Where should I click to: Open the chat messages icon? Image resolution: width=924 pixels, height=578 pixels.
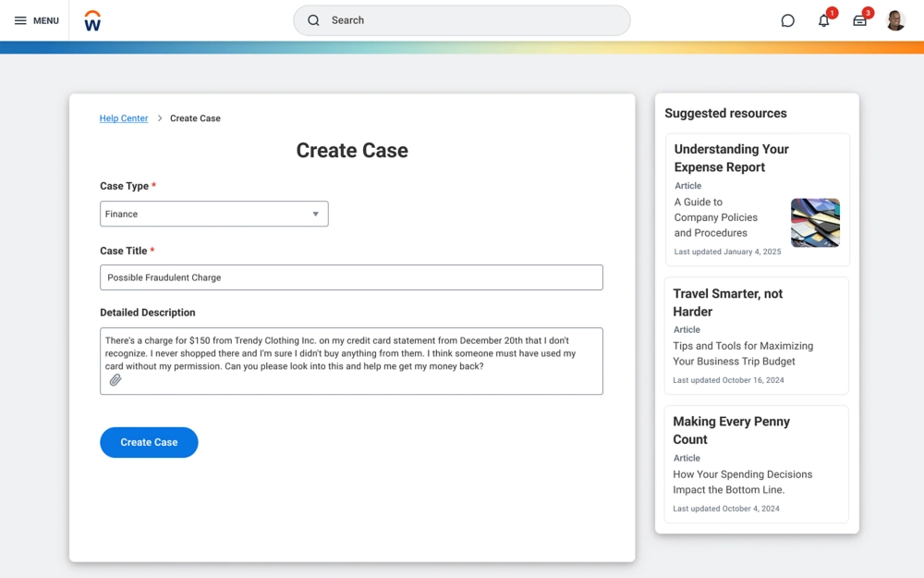point(787,20)
